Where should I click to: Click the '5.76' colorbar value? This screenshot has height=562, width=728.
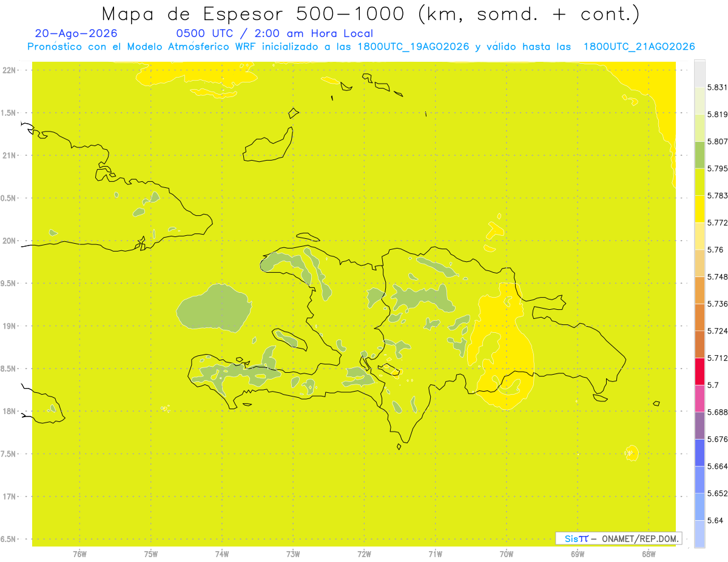[715, 250]
